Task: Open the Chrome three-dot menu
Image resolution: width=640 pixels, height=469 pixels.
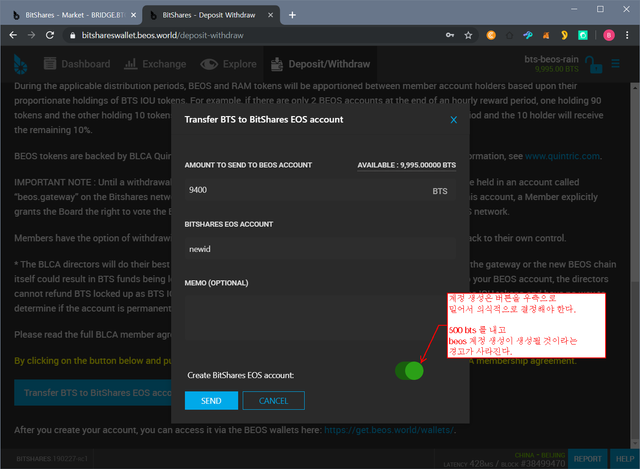Action: (627, 36)
